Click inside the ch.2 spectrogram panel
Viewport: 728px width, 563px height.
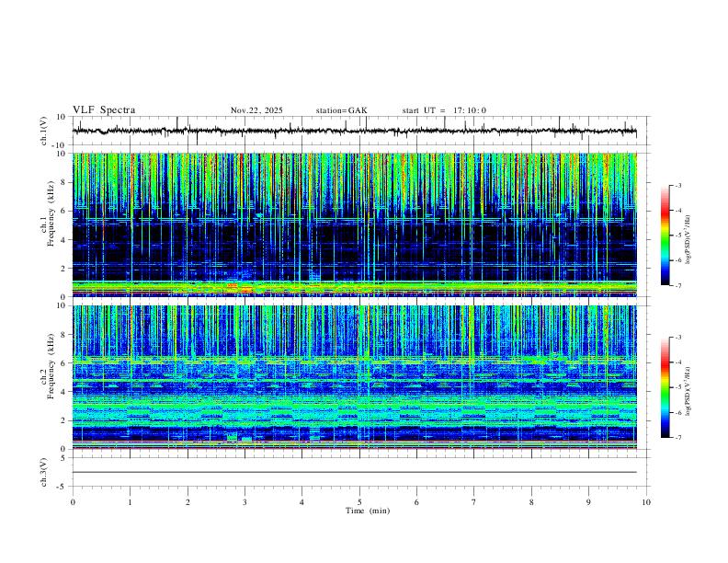[x=354, y=377]
